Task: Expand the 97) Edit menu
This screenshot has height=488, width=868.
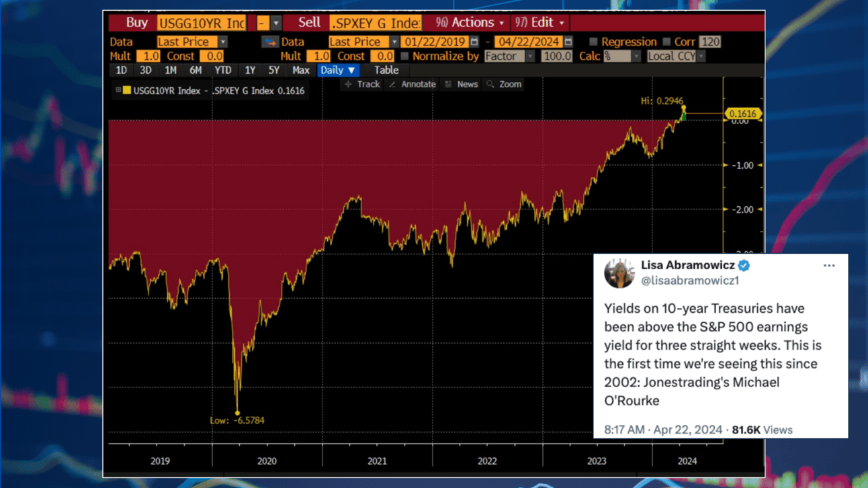Action: [540, 23]
